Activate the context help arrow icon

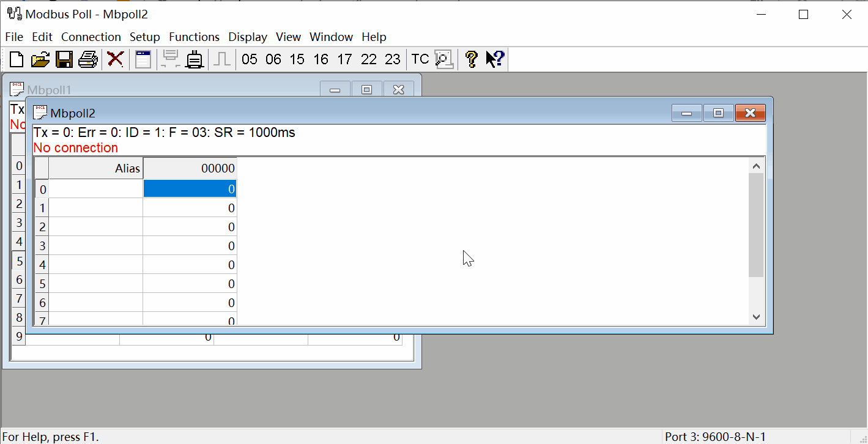[495, 59]
